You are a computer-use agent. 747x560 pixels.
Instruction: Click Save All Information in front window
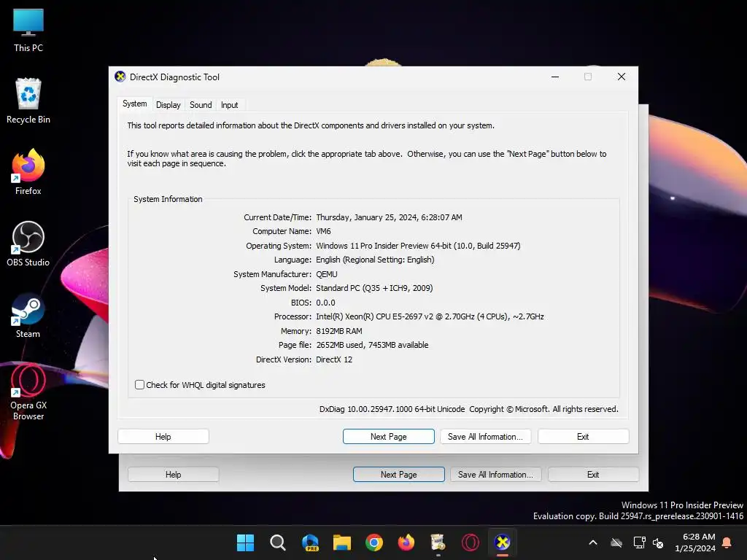pyautogui.click(x=485, y=437)
